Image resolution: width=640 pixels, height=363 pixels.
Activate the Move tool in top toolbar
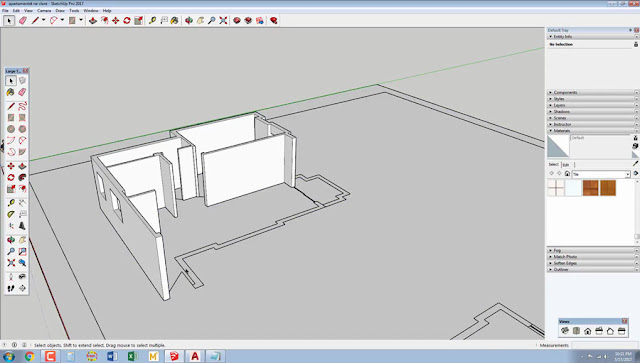point(116,20)
